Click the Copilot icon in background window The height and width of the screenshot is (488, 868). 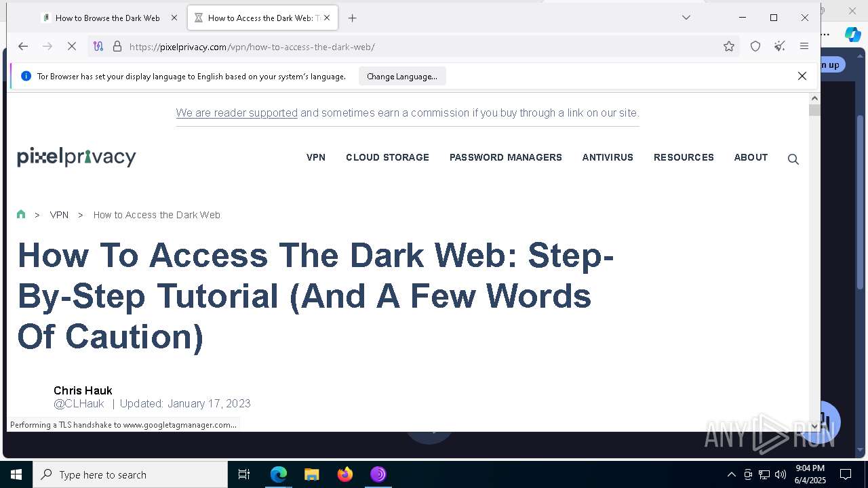(x=852, y=35)
